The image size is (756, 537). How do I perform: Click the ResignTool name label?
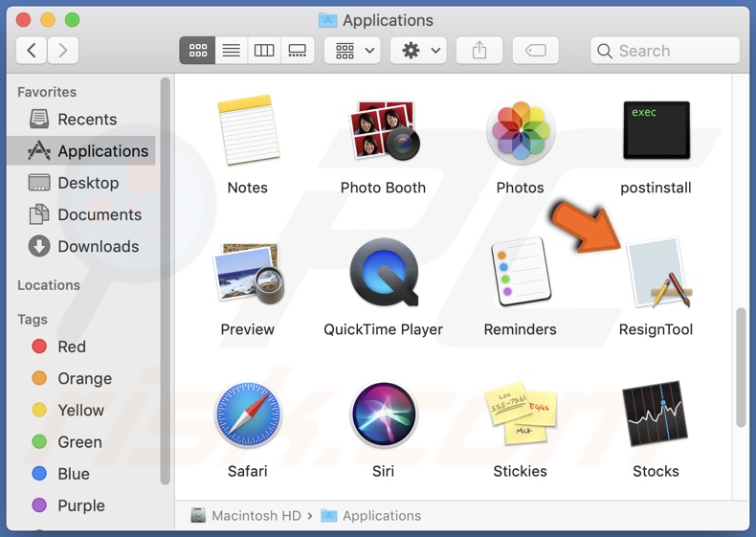click(x=656, y=329)
